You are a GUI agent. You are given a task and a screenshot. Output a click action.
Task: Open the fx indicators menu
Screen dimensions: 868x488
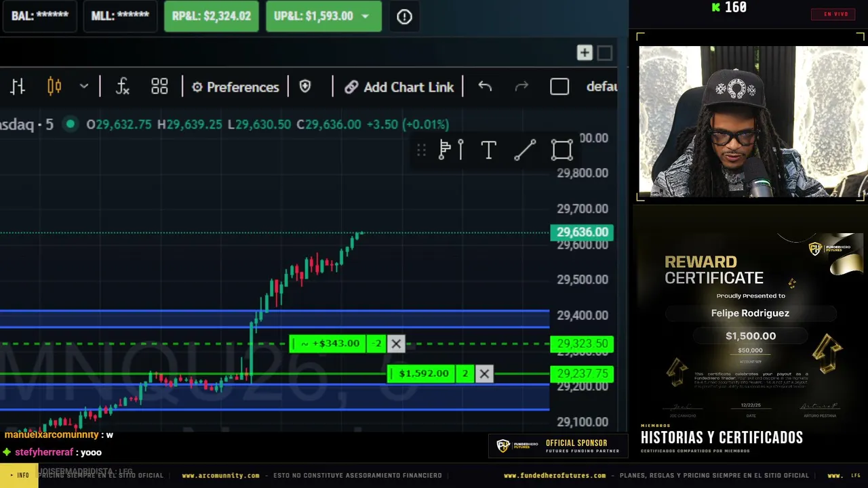click(122, 87)
